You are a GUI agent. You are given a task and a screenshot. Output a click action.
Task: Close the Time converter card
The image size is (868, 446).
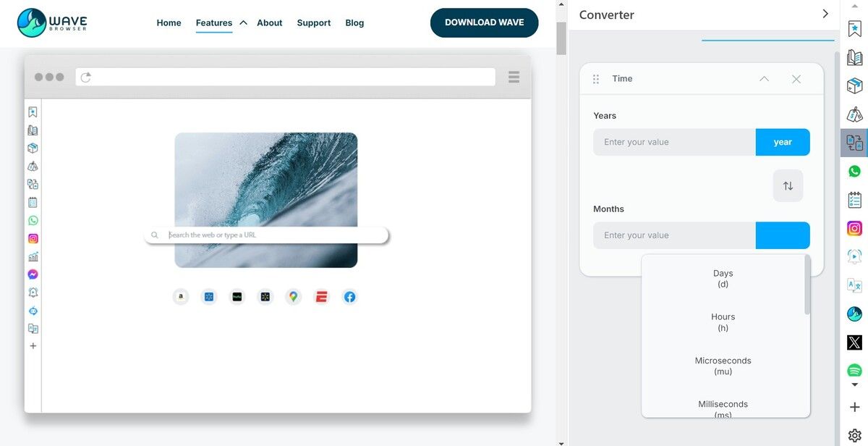click(x=796, y=79)
